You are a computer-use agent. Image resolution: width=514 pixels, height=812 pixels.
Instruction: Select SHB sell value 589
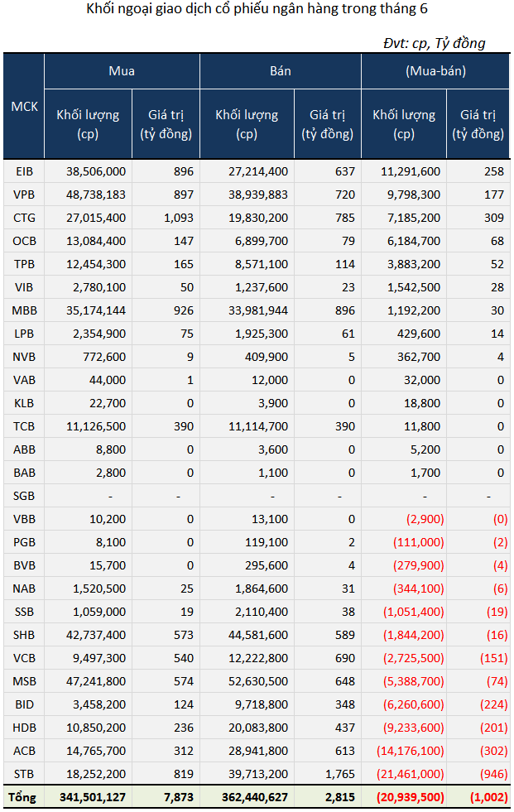(x=345, y=635)
